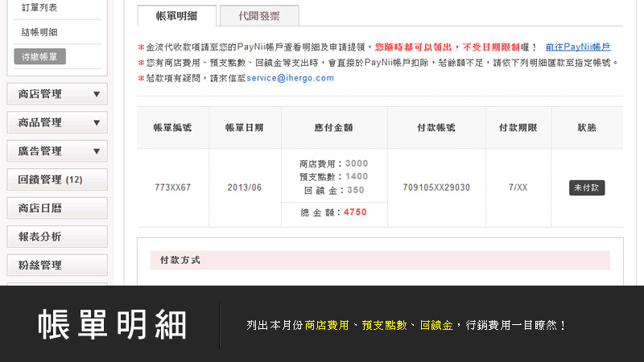Screen dimensions: 644x362
Task: Open the 回饋管理 (12) menu
Action: pos(56,179)
